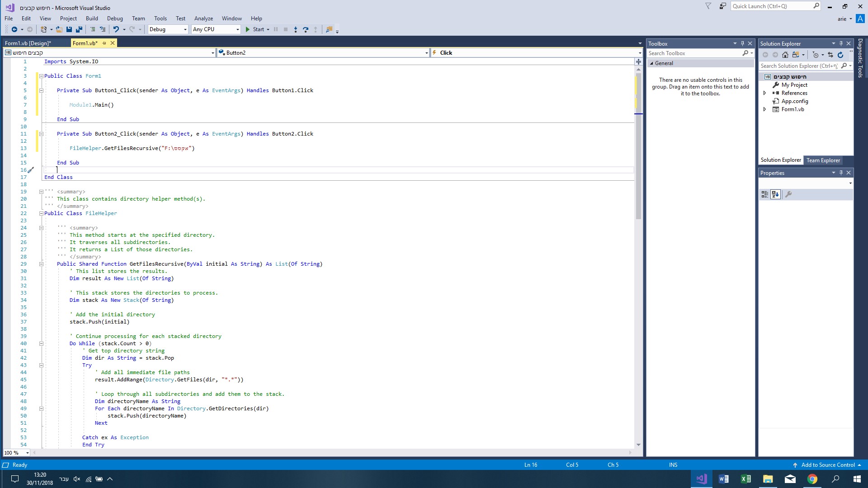Open the Build menu
The width and height of the screenshot is (868, 488).
92,19
